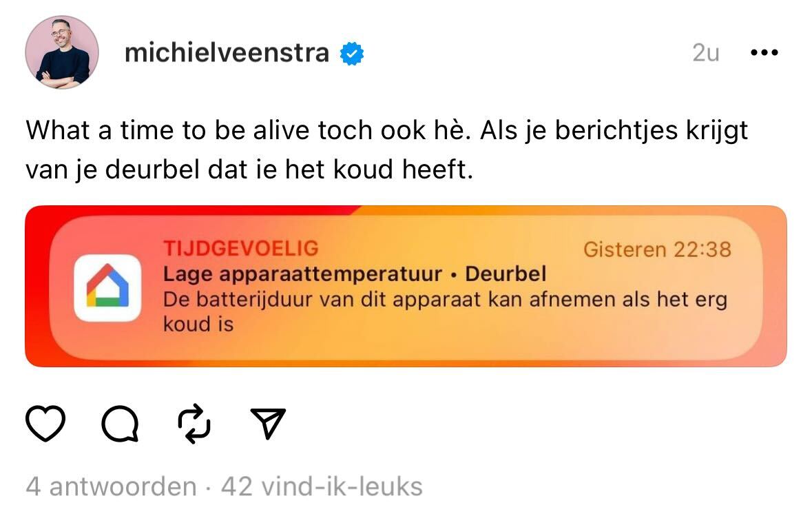Open the three-dot options menu
This screenshot has width=812, height=514.
pyautogui.click(x=764, y=51)
